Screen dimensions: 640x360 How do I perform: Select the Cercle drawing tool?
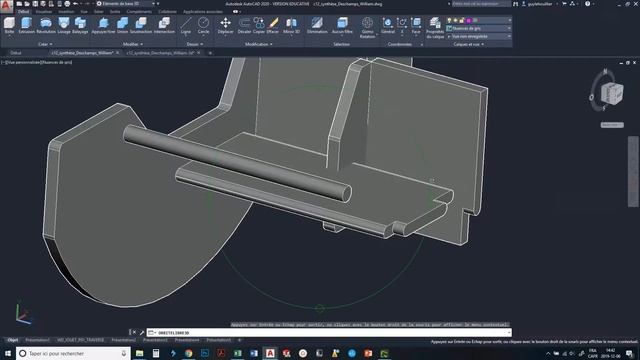pos(203,26)
